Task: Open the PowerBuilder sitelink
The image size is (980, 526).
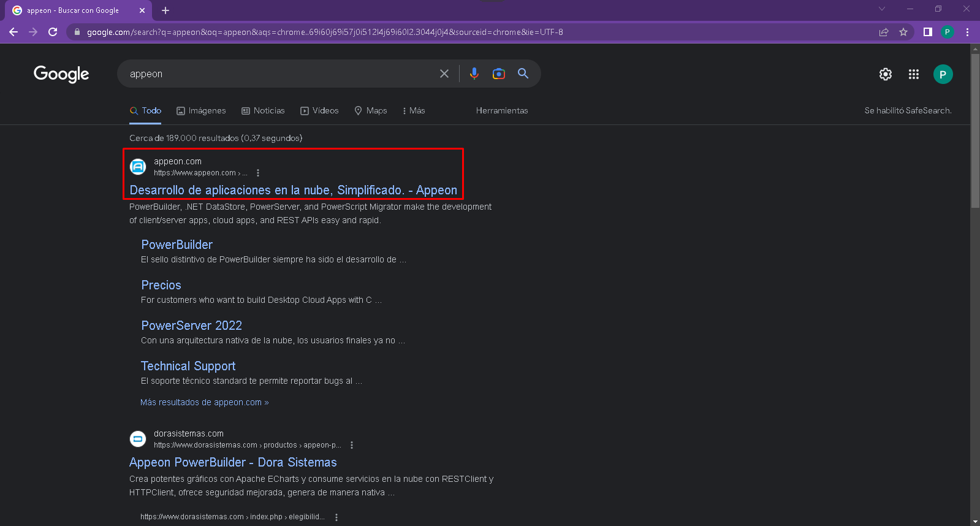Action: point(177,245)
